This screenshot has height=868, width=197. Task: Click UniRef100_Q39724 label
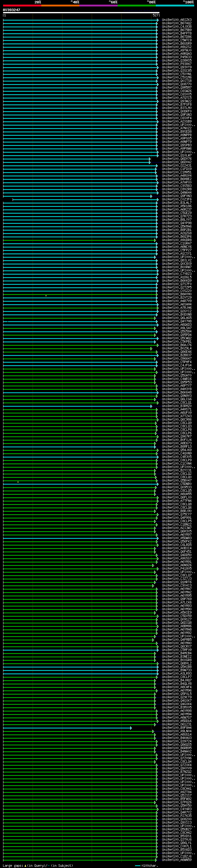pos(177,741)
